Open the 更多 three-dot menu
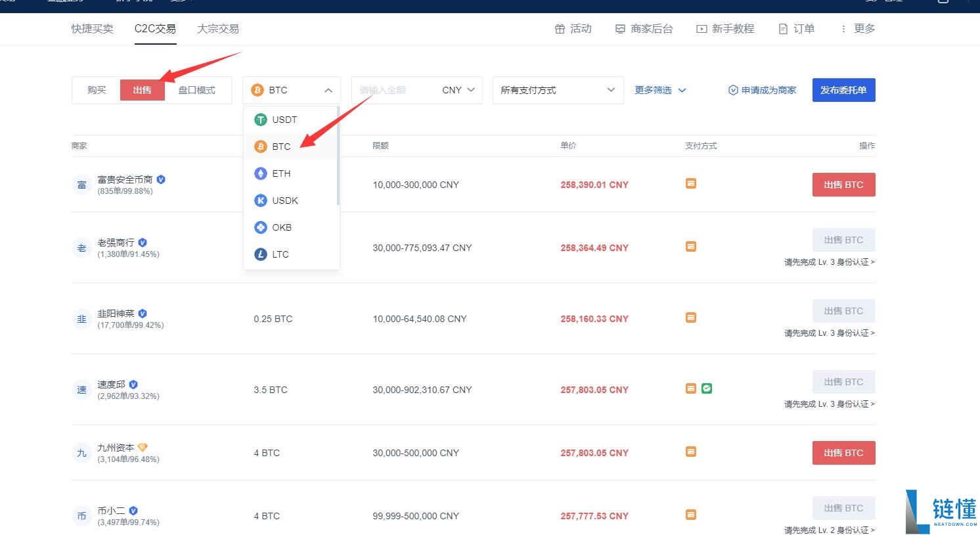 [x=858, y=29]
